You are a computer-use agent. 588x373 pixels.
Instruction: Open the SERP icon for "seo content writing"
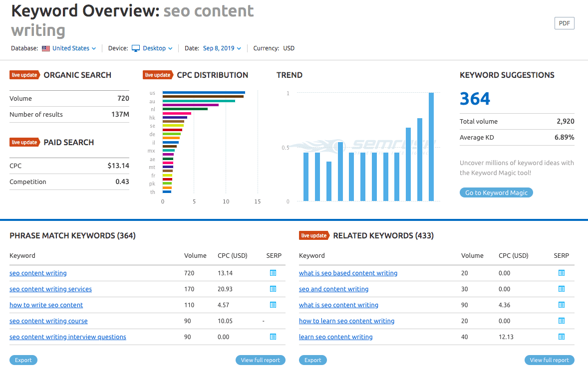point(273,273)
